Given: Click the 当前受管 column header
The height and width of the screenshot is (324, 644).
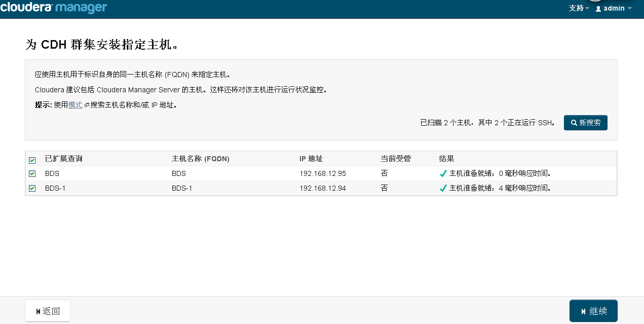Looking at the screenshot, I should [x=396, y=159].
